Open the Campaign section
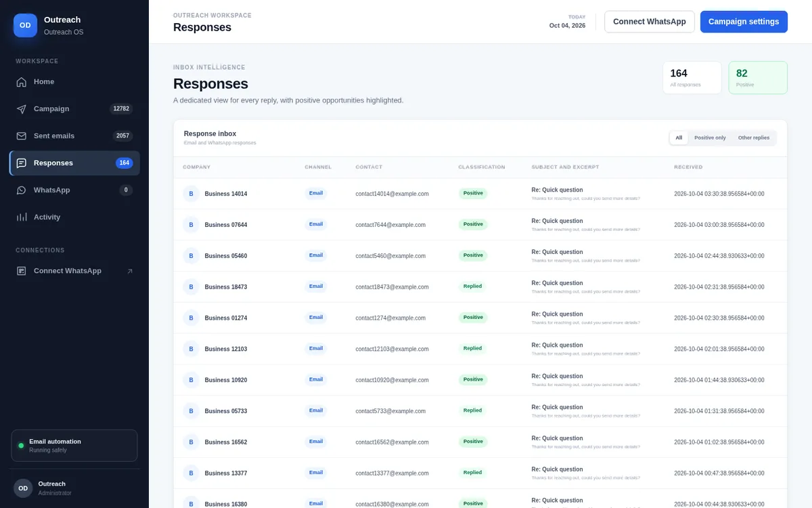The width and height of the screenshot is (812, 508). pyautogui.click(x=74, y=109)
